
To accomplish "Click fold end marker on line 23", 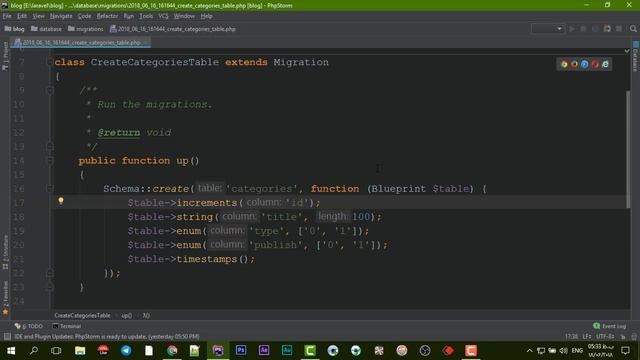I will (x=50, y=287).
